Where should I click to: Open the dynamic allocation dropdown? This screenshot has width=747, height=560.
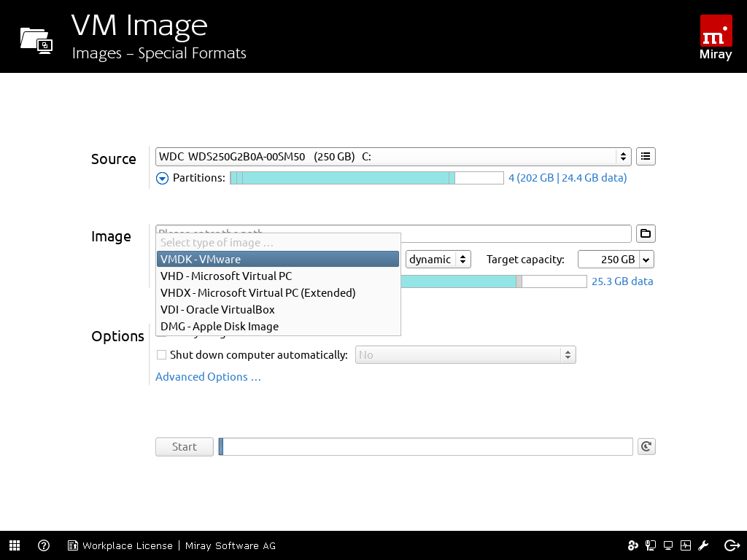click(x=439, y=260)
